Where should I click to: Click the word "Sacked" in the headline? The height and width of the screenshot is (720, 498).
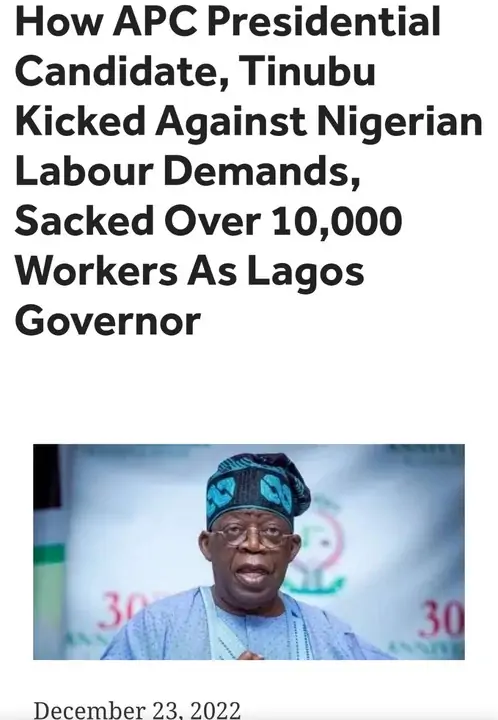85,221
